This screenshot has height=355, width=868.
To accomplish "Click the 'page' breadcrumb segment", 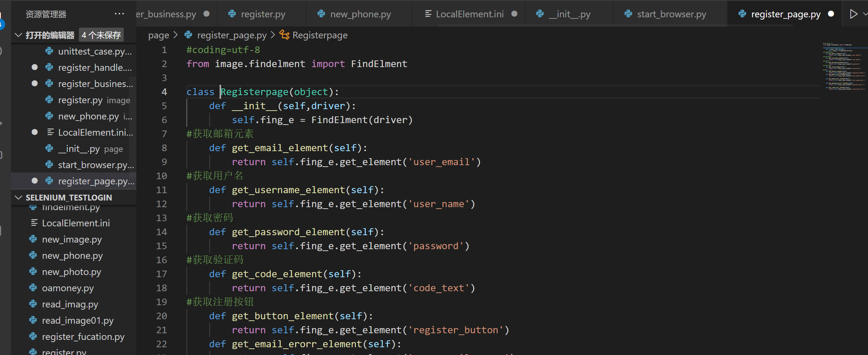I will [x=158, y=35].
